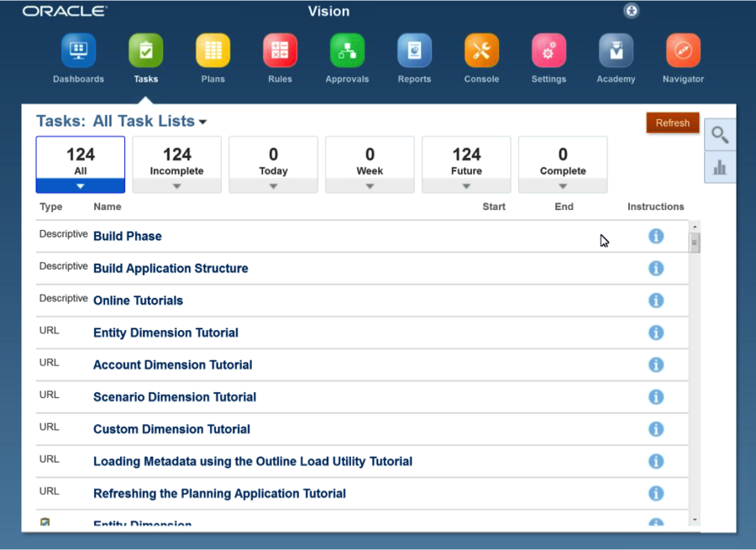
Task: Click the Academy icon
Action: tap(616, 51)
